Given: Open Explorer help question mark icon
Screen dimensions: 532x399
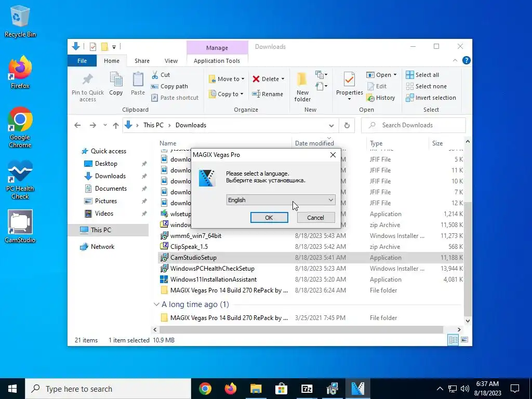Looking at the screenshot, I should point(466,60).
